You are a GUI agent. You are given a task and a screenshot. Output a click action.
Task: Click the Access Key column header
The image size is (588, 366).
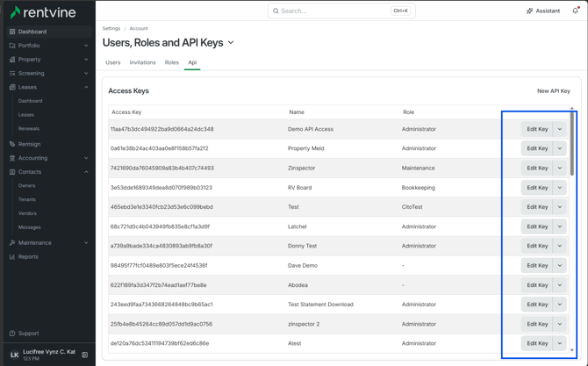point(126,112)
